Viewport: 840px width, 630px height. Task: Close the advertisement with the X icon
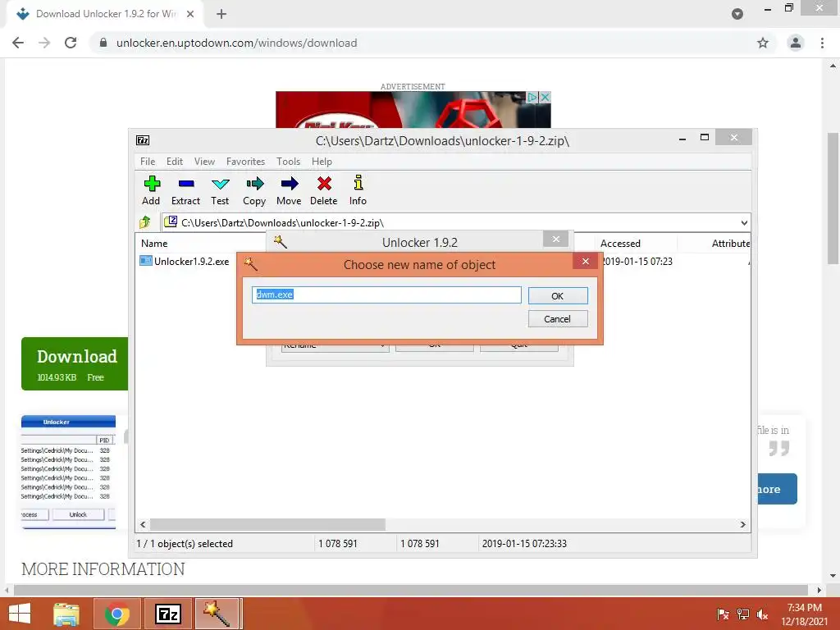545,97
